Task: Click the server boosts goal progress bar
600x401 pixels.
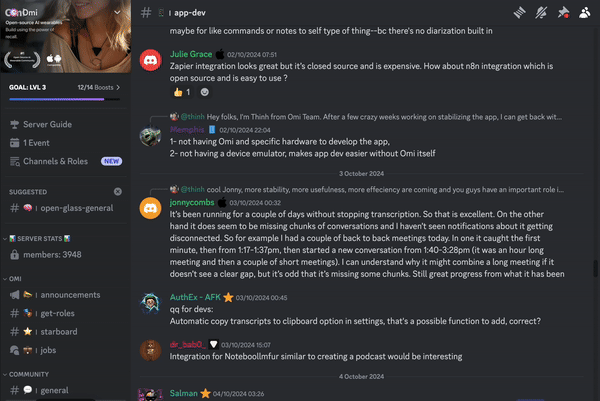Action: coord(62,99)
